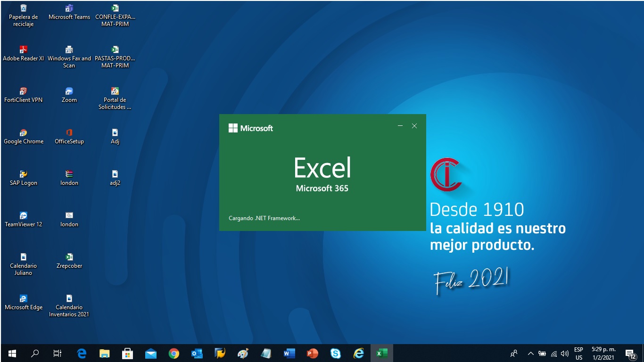The image size is (644, 362).
Task: Open taskbar search magnifier
Action: point(35,353)
